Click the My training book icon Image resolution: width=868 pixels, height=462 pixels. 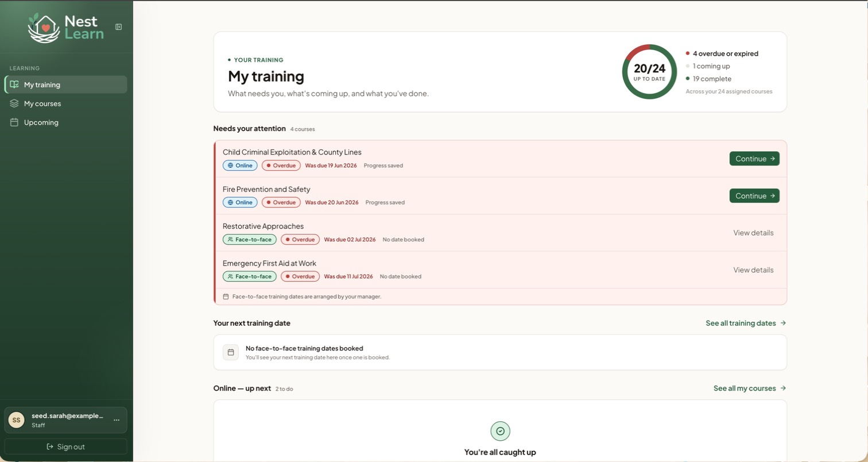click(14, 84)
